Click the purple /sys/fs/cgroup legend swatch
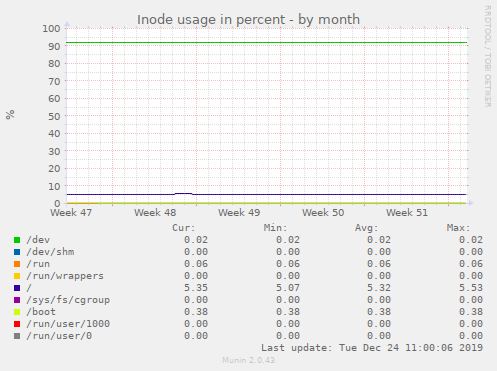Viewport: 497px width, 371px height. coord(17,300)
